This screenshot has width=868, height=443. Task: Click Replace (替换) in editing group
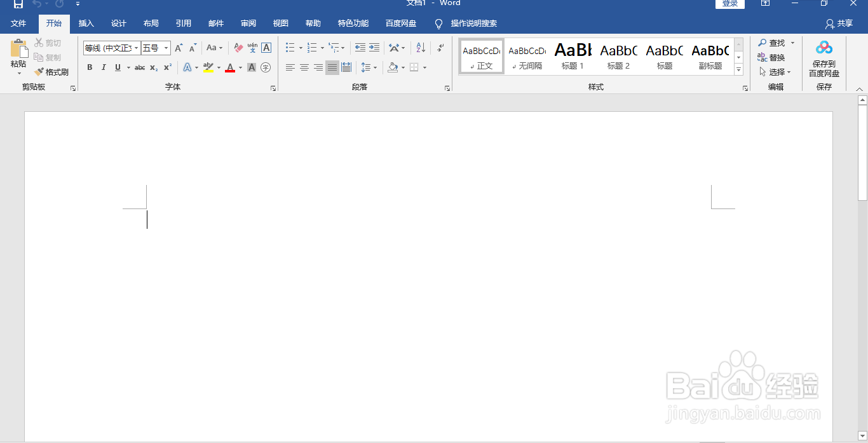772,57
